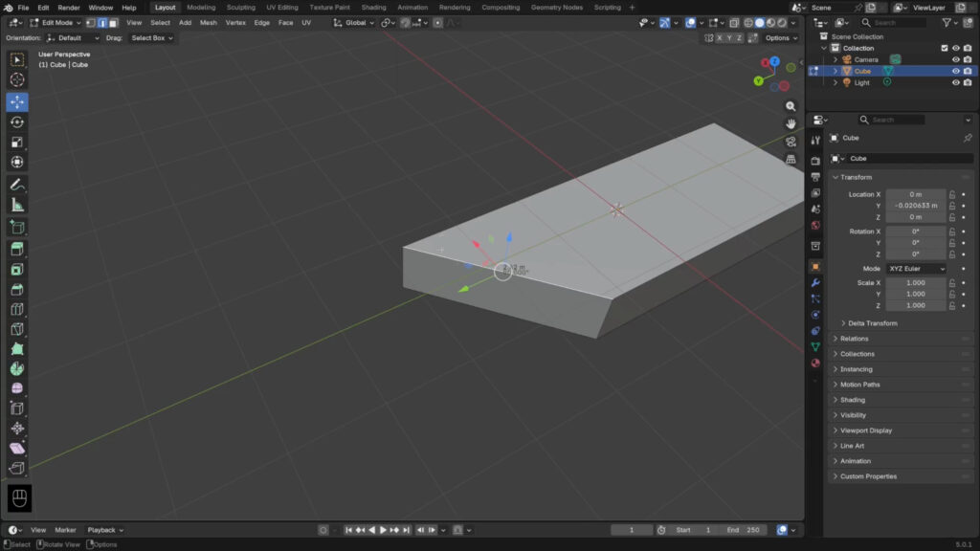Open the Modifiers wrench tab in Properties
980x551 pixels.
pyautogui.click(x=815, y=283)
